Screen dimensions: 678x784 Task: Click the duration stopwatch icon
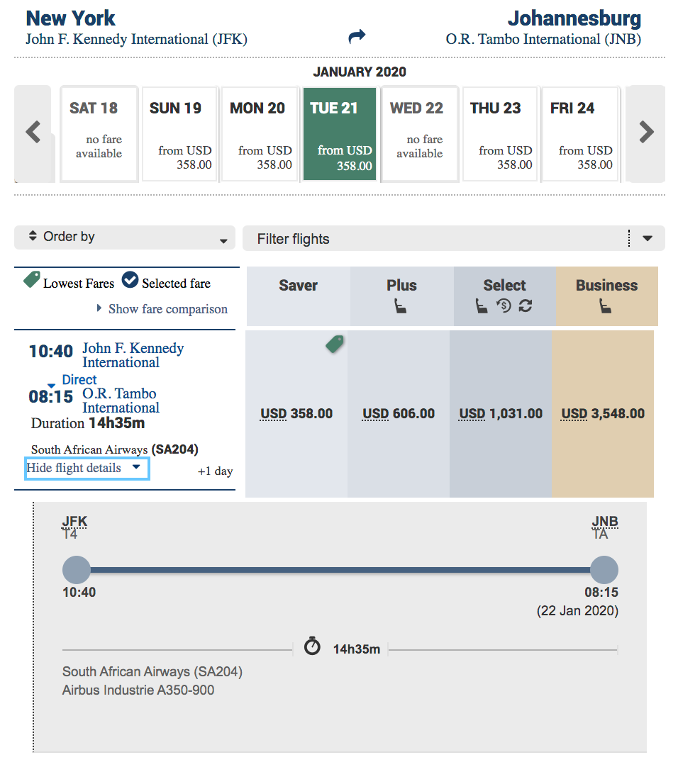click(x=312, y=646)
